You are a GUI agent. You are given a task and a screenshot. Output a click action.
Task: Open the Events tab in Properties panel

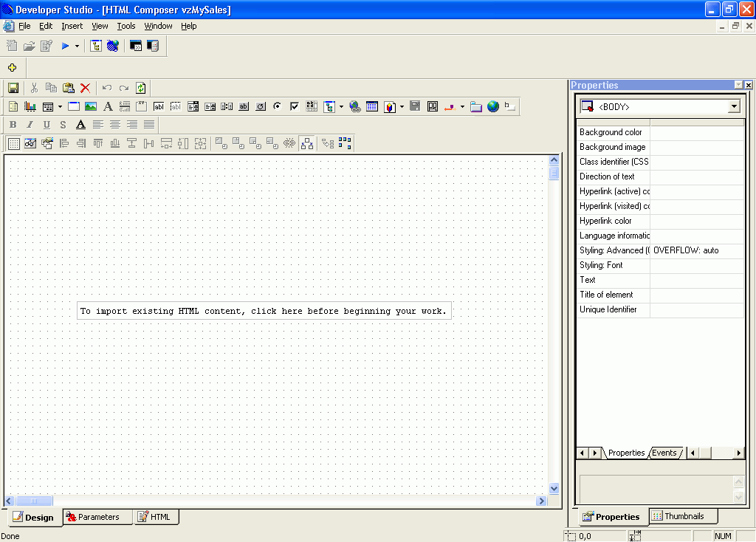coord(665,453)
